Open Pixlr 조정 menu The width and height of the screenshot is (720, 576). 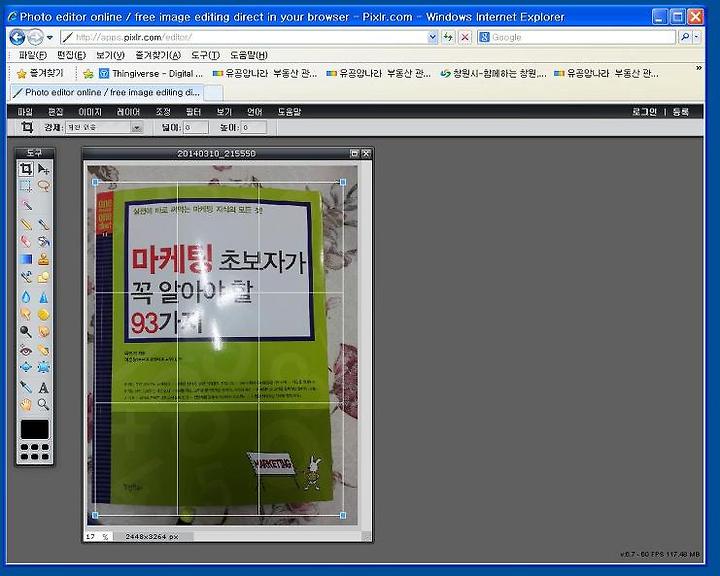163,112
